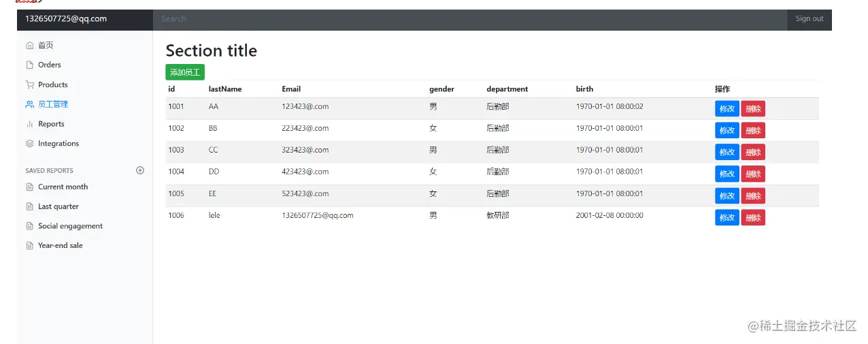
Task: Click 删除 for employee AA
Action: pos(753,109)
